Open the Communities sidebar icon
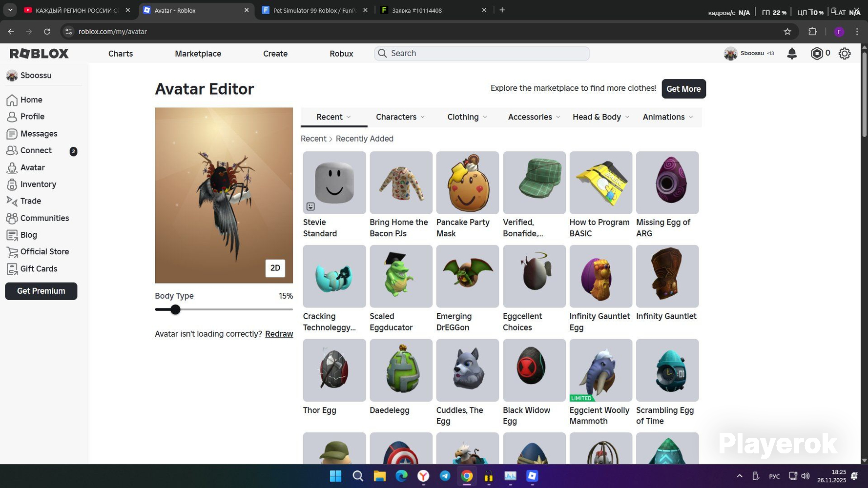The image size is (868, 488). (x=12, y=218)
